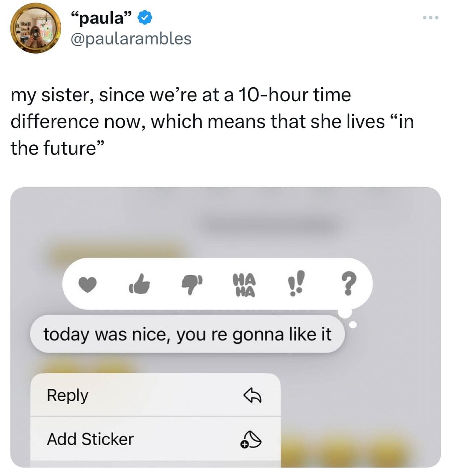React with the thumbs up tapback
The width and height of the screenshot is (451, 476).
(139, 284)
